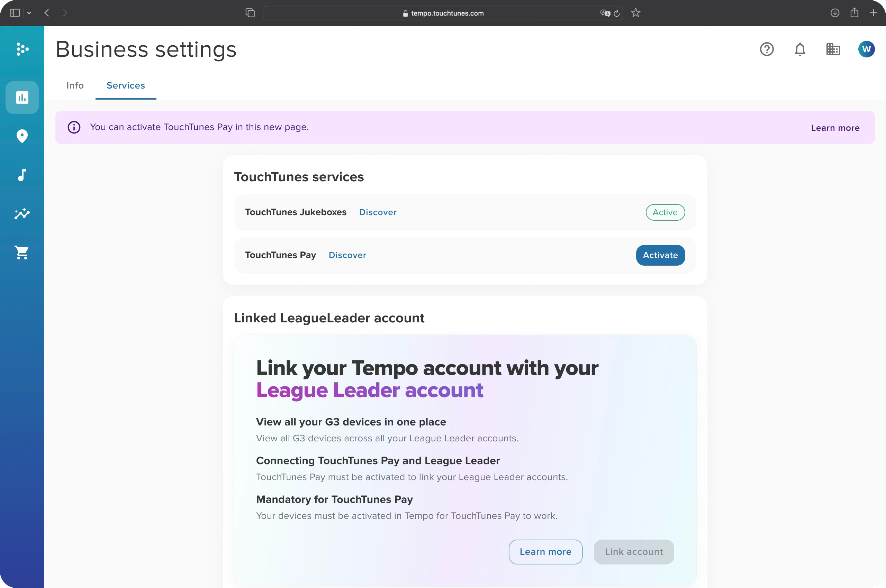Select the Services tab
This screenshot has width=886, height=588.
point(125,85)
